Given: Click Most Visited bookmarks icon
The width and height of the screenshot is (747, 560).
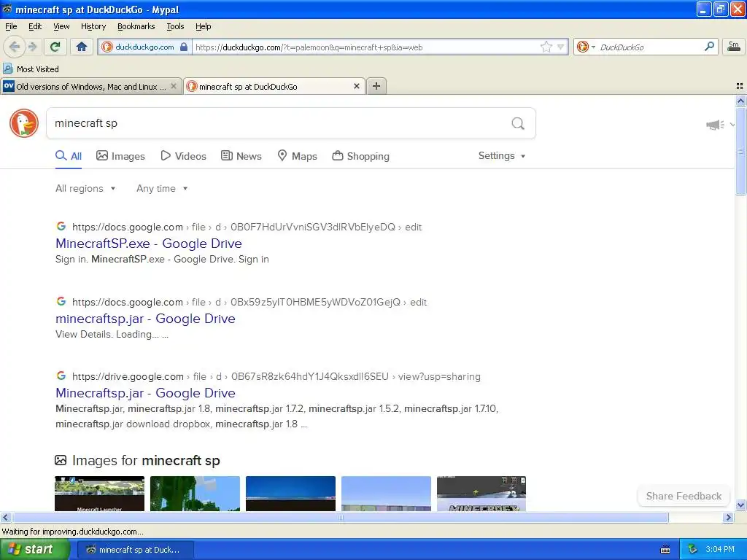Looking at the screenshot, I should 7,69.
